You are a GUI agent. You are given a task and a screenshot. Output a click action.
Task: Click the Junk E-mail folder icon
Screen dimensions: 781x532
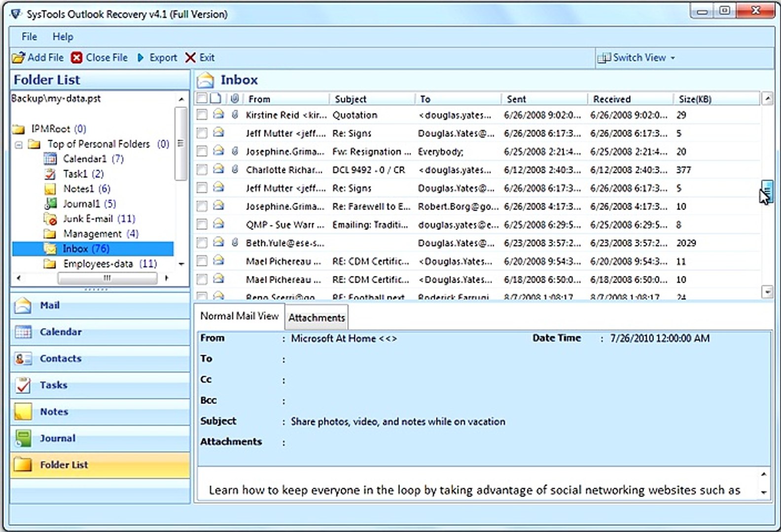point(50,219)
